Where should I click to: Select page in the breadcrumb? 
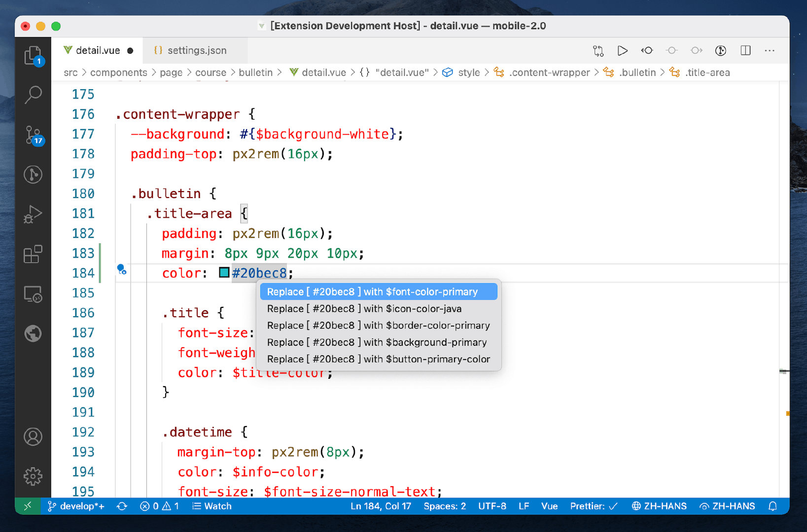[171, 72]
